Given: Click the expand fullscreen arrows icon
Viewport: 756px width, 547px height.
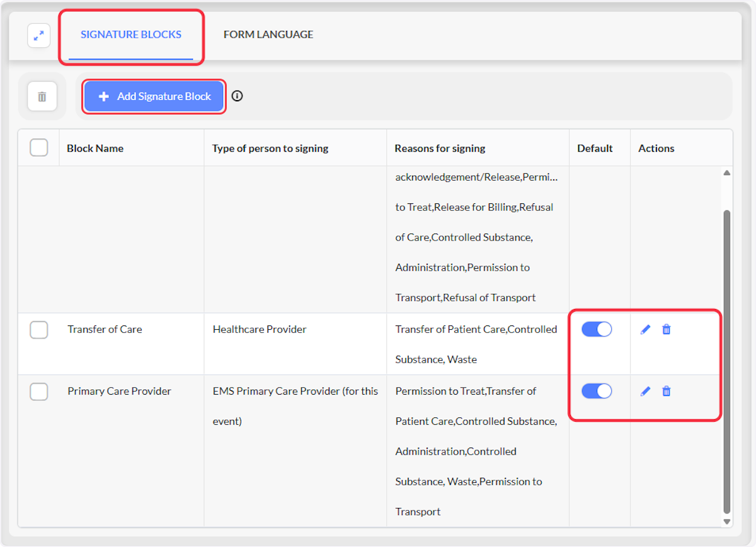Looking at the screenshot, I should click(x=39, y=36).
